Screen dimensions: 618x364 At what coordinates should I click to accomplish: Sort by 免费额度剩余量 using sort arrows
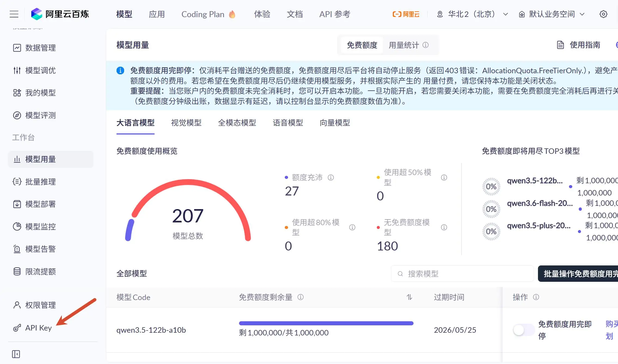(409, 297)
